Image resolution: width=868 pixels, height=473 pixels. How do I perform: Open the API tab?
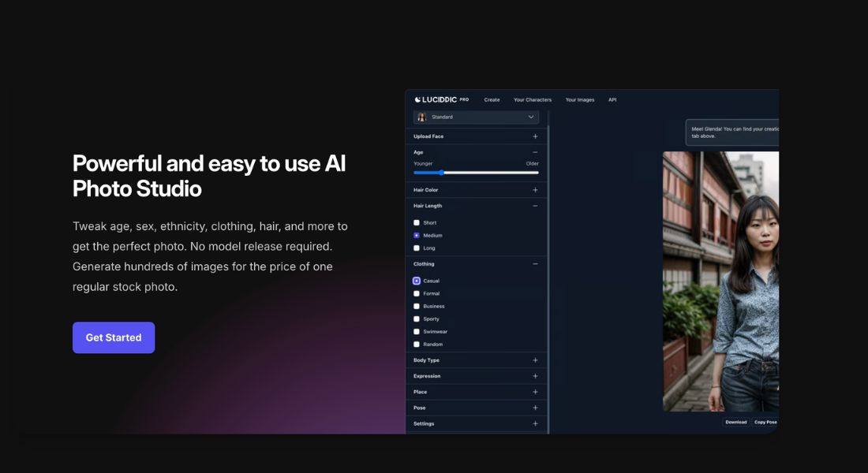612,100
